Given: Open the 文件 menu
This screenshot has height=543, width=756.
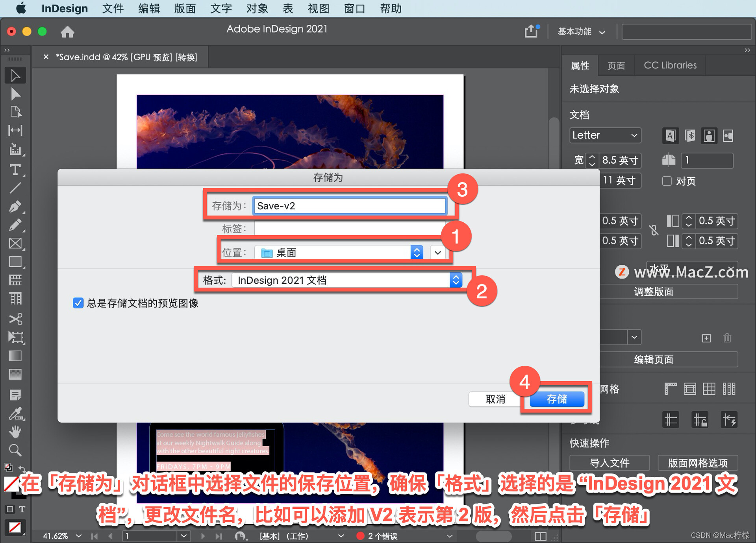Looking at the screenshot, I should [x=113, y=8].
